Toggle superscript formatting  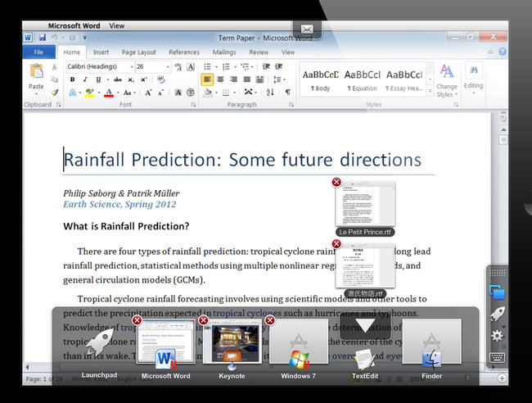tap(143, 79)
